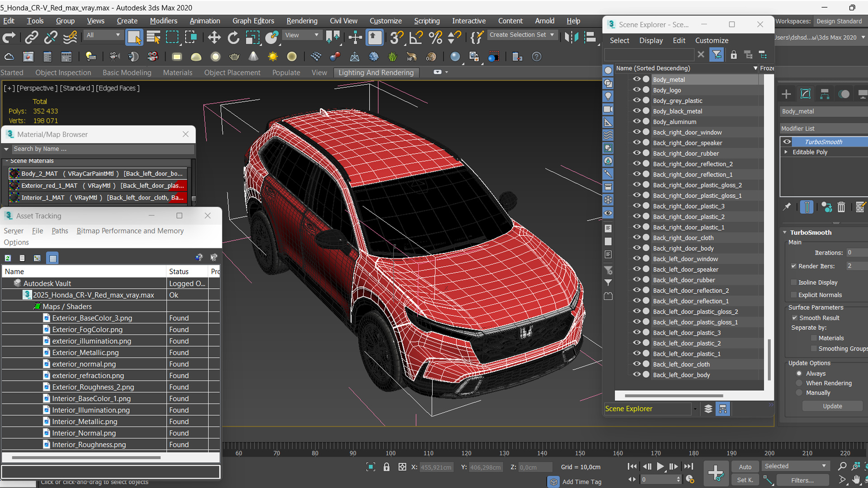This screenshot has height=488, width=868.
Task: Open the Create panel plus icon
Action: coord(786,94)
